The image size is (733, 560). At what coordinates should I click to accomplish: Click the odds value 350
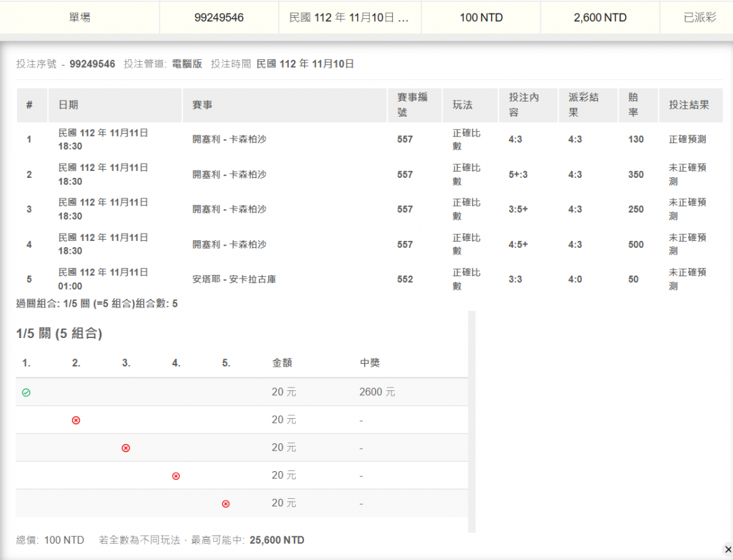pos(636,174)
